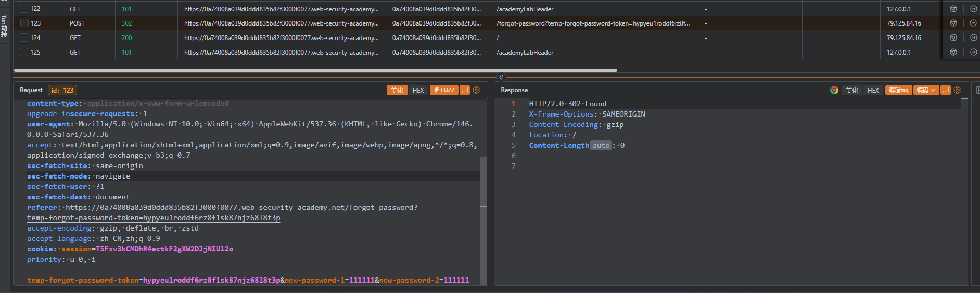Click send-to arrow icon on row 124
This screenshot has height=293, width=980.
(x=973, y=38)
